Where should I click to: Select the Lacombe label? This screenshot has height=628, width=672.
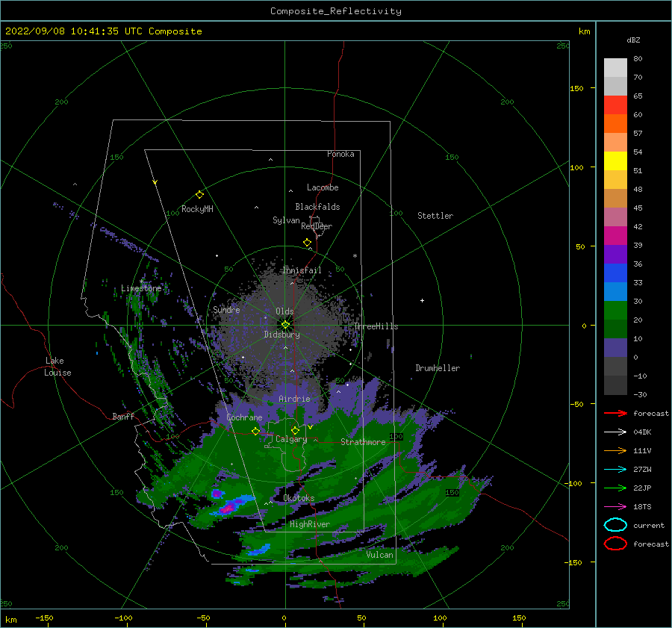(323, 187)
